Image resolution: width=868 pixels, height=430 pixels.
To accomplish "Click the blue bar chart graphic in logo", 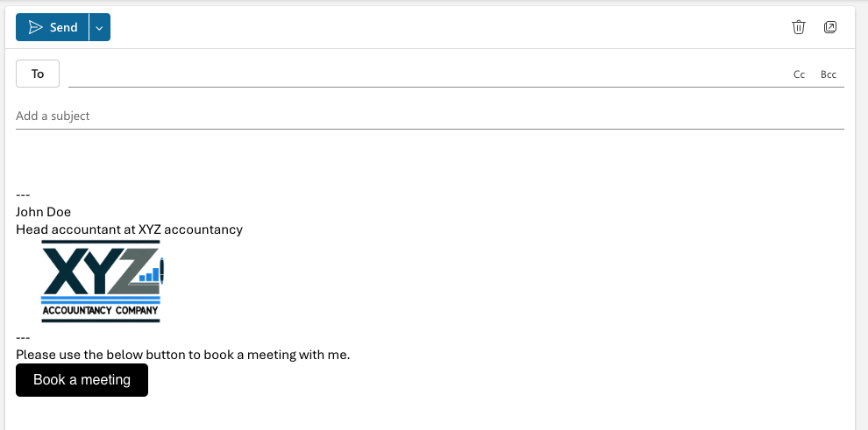I will coord(149,275).
